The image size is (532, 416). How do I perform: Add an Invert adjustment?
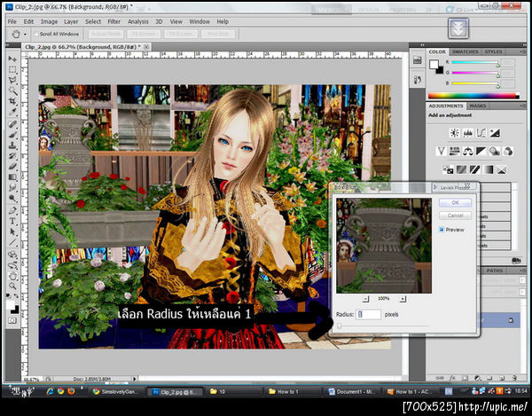(x=448, y=169)
